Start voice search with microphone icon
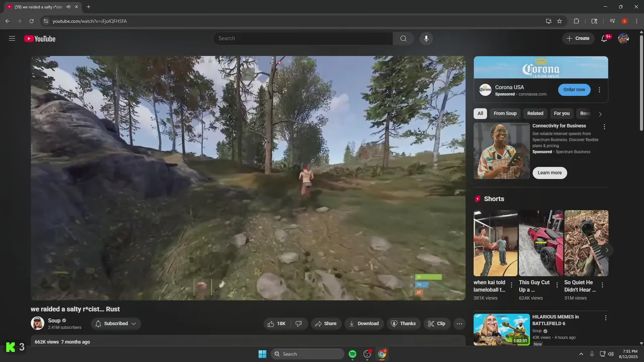 pyautogui.click(x=426, y=39)
